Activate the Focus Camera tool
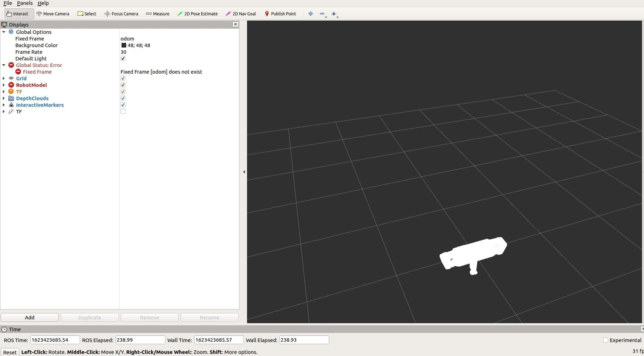 [121, 14]
